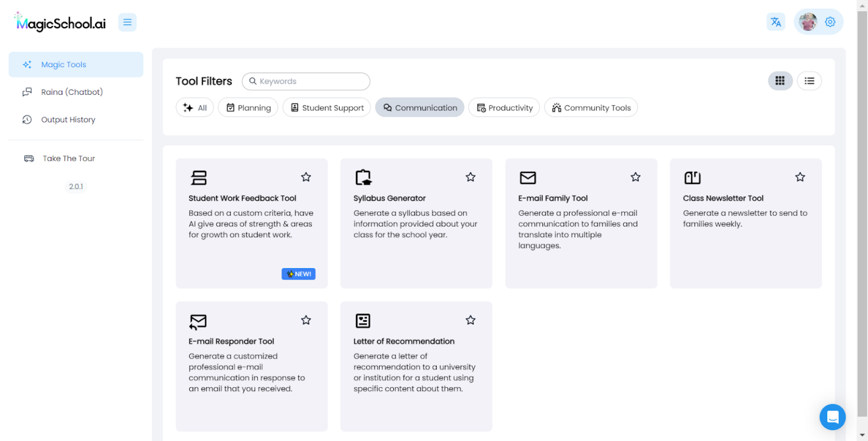Switch to grid view layout
868x441 pixels.
780,81
